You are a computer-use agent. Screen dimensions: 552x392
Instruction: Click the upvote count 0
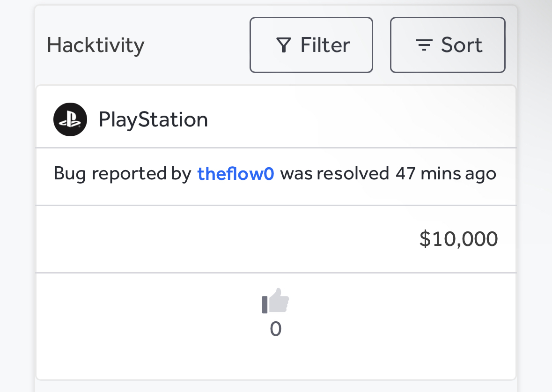click(x=276, y=329)
